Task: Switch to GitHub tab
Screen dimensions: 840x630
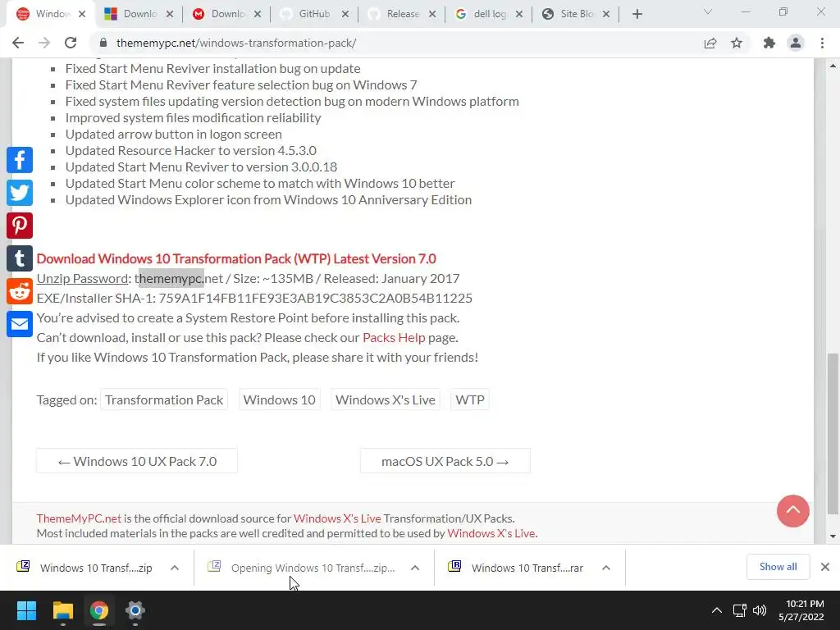Action: tap(313, 14)
